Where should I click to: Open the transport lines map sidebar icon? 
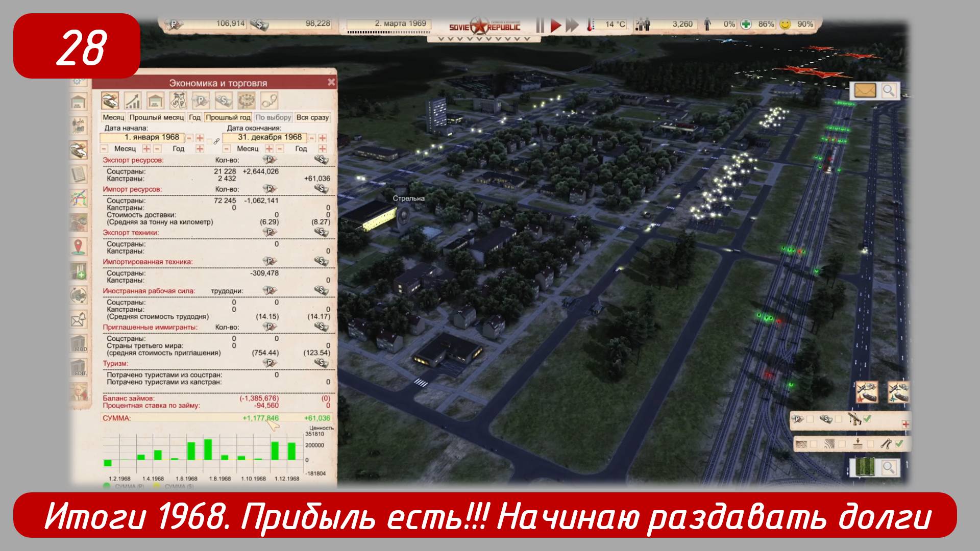[79, 198]
